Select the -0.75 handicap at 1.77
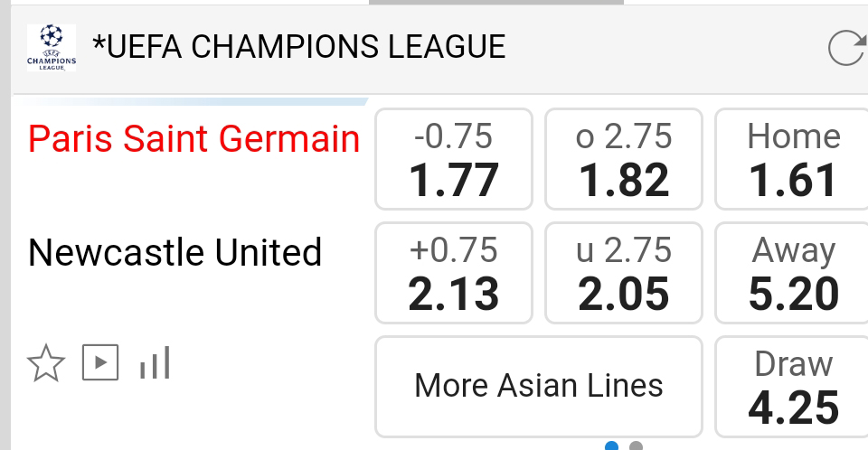 tap(454, 159)
